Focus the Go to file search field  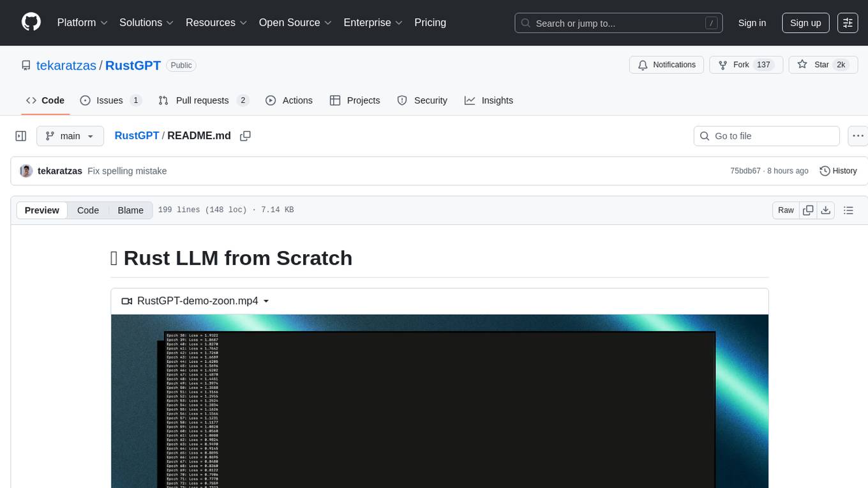(x=767, y=136)
